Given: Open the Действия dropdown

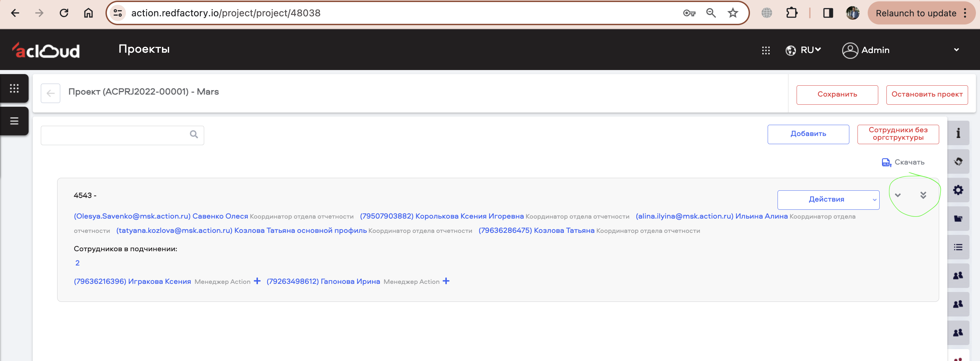Looking at the screenshot, I should pyautogui.click(x=828, y=200).
